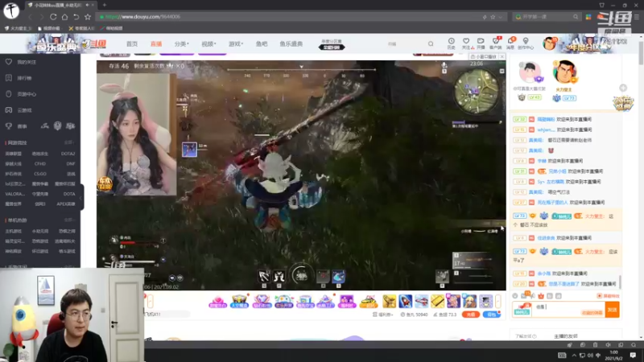
Task: Open 历史 watch history icon
Action: point(451,43)
